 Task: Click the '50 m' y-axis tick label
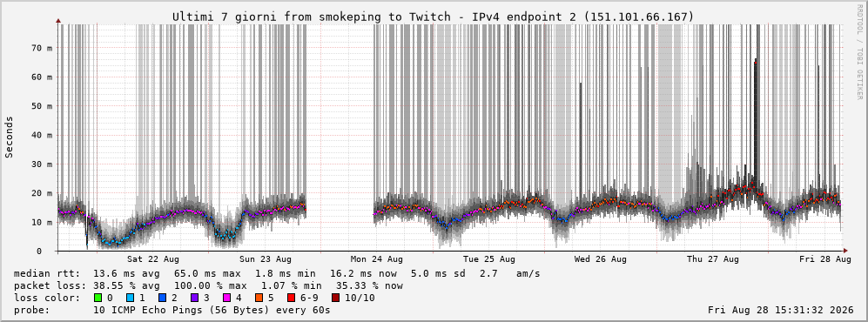[42, 106]
